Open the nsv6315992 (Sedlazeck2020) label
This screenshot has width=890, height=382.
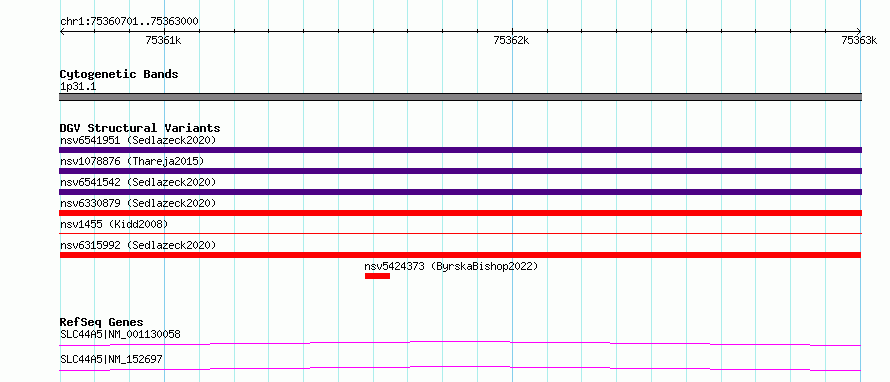tap(138, 245)
